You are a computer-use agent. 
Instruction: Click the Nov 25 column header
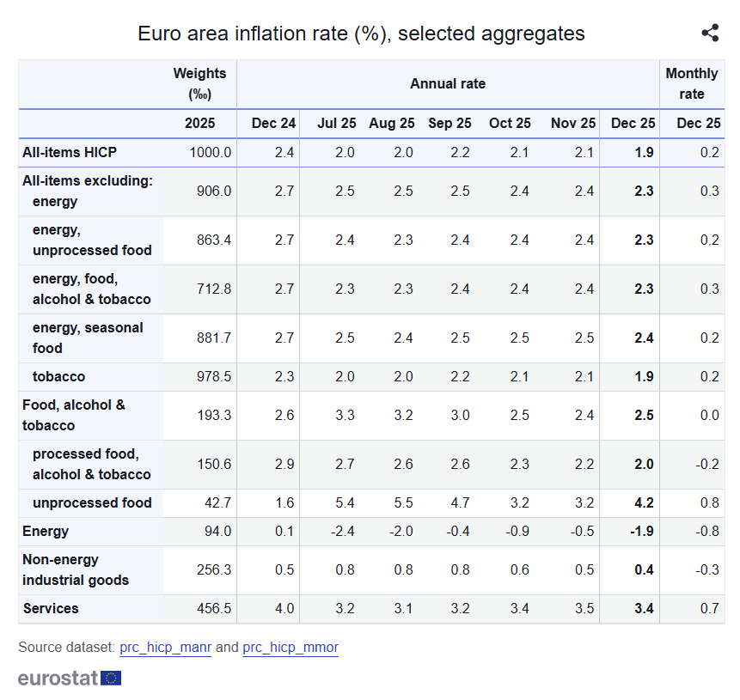pos(573,123)
